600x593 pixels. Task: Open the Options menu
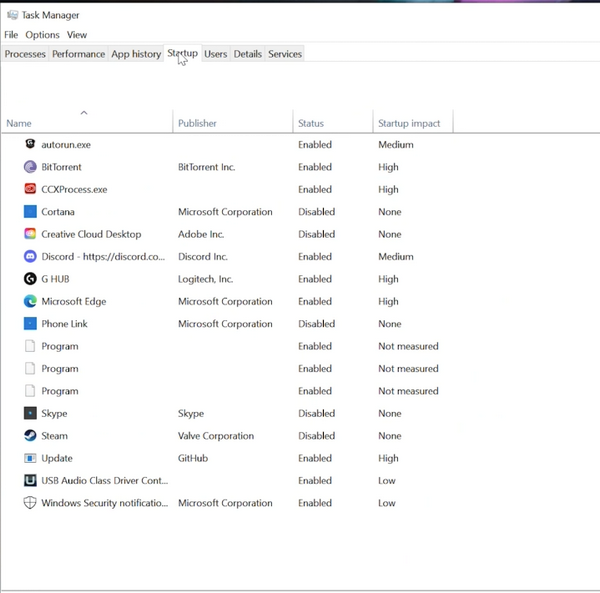[42, 35]
